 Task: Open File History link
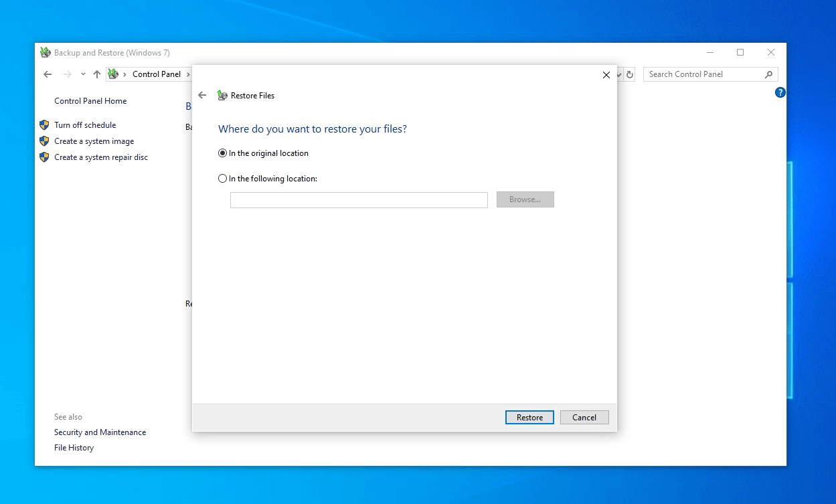tap(74, 448)
